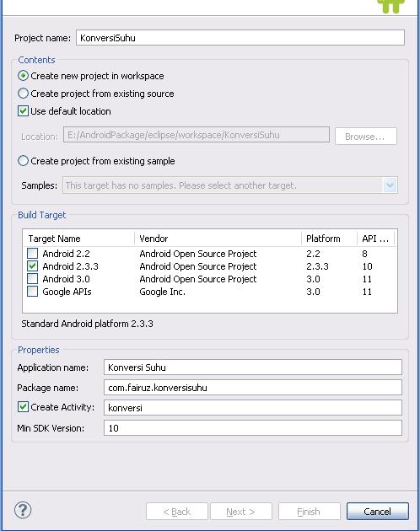The height and width of the screenshot is (531, 420).
Task: Click the Next button
Action: click(241, 512)
